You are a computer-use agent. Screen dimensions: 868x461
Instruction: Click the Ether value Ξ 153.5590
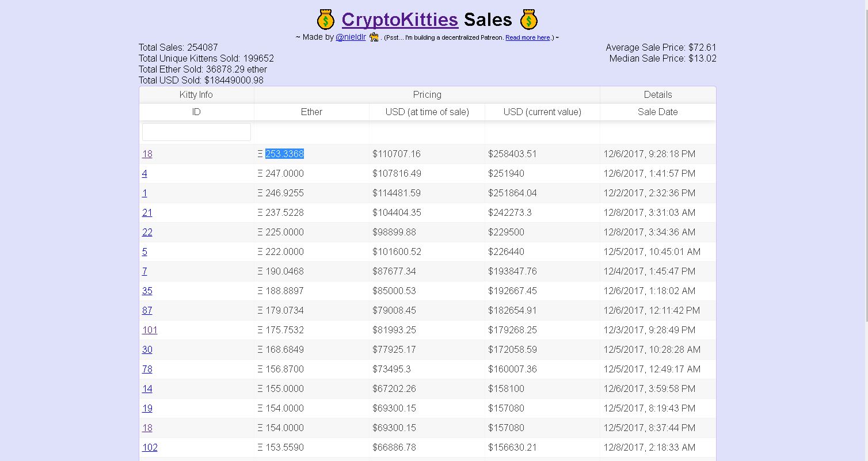coord(281,447)
